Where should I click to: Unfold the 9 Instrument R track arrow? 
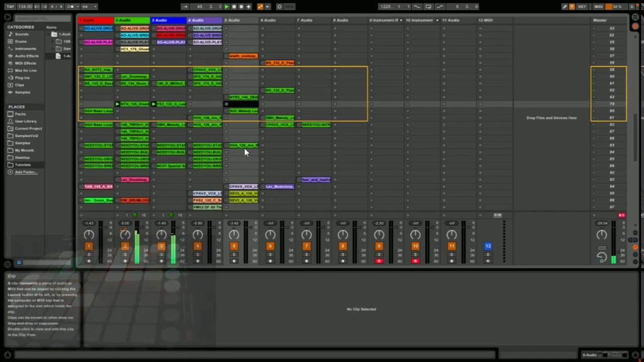[x=401, y=20]
